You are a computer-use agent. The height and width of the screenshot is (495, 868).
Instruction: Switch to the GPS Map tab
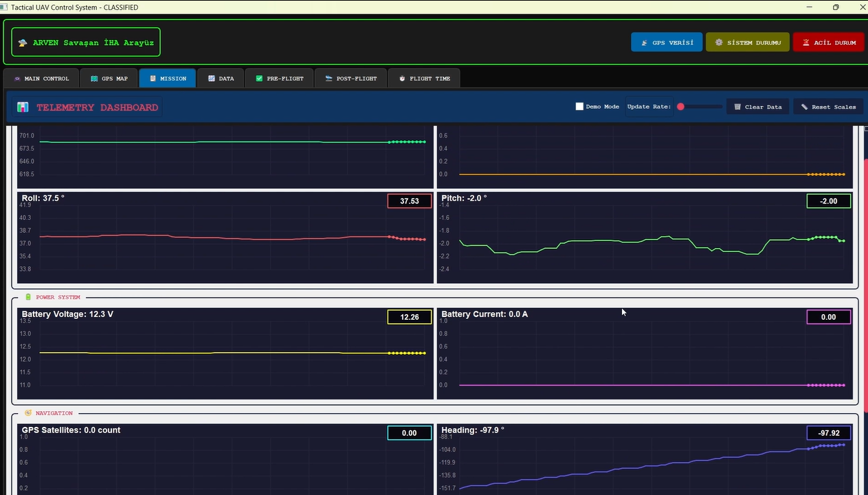coord(109,78)
